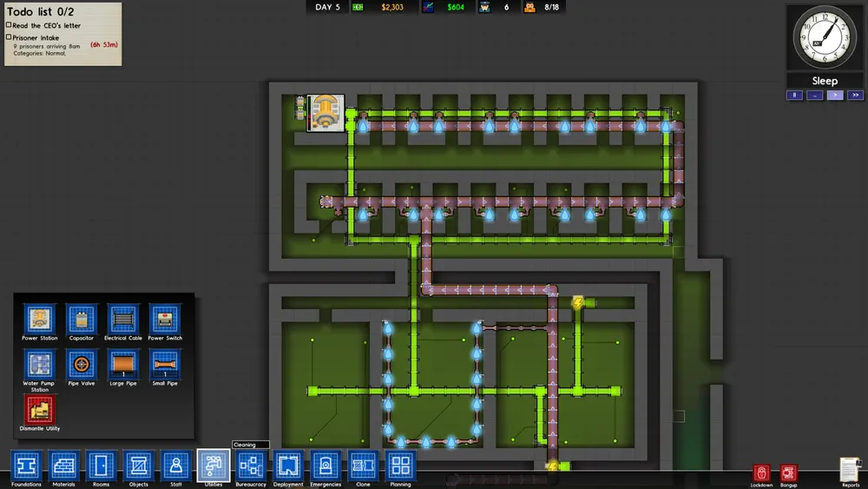Screen dimensions: 868x489
Task: Open the Clone tool
Action: tap(363, 466)
